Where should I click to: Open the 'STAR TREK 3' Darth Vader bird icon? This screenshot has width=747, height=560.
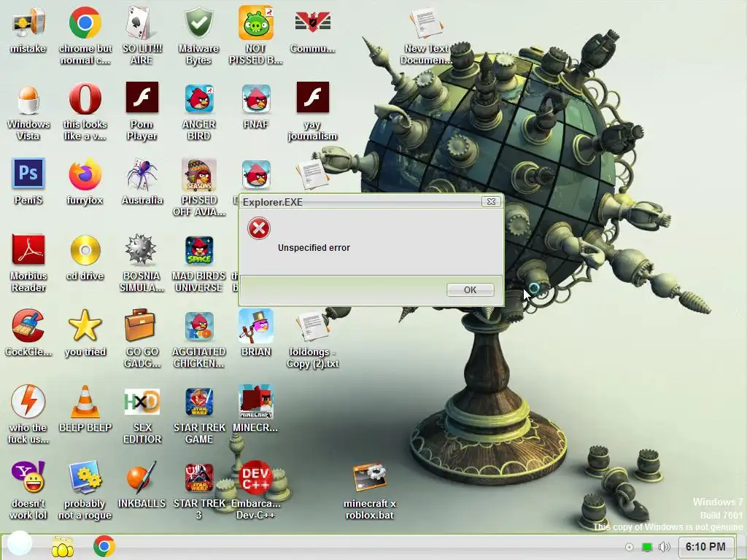point(198,477)
